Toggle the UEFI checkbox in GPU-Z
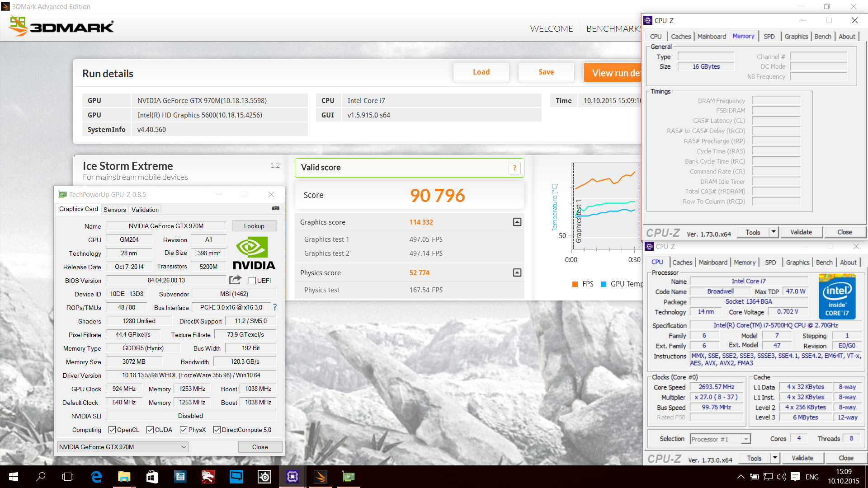Viewport: 868px width, 488px height. click(252, 281)
